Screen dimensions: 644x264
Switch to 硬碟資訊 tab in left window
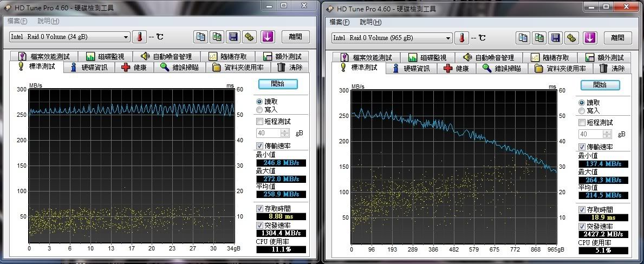click(89, 67)
